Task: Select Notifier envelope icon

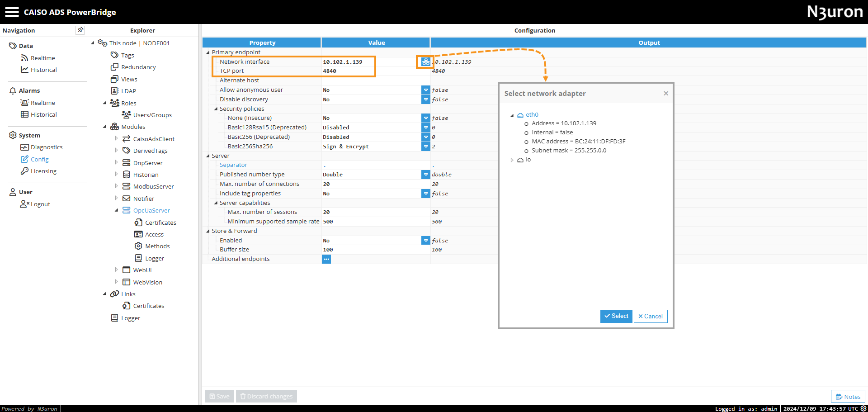Action: pos(127,199)
